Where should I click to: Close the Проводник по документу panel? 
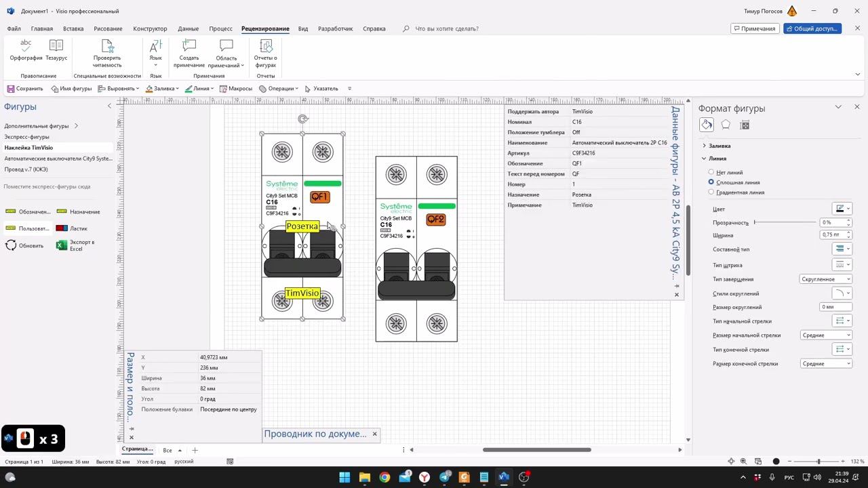tap(374, 434)
